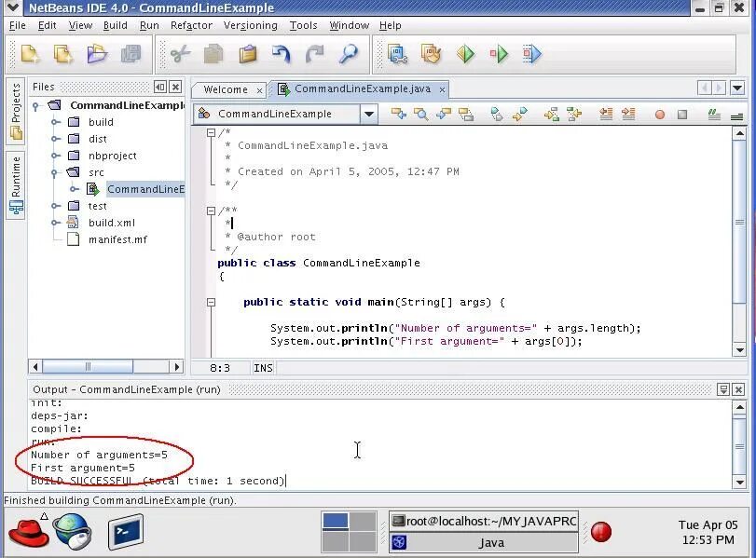Open the Refactor menu
The height and width of the screenshot is (558, 756).
(x=191, y=25)
